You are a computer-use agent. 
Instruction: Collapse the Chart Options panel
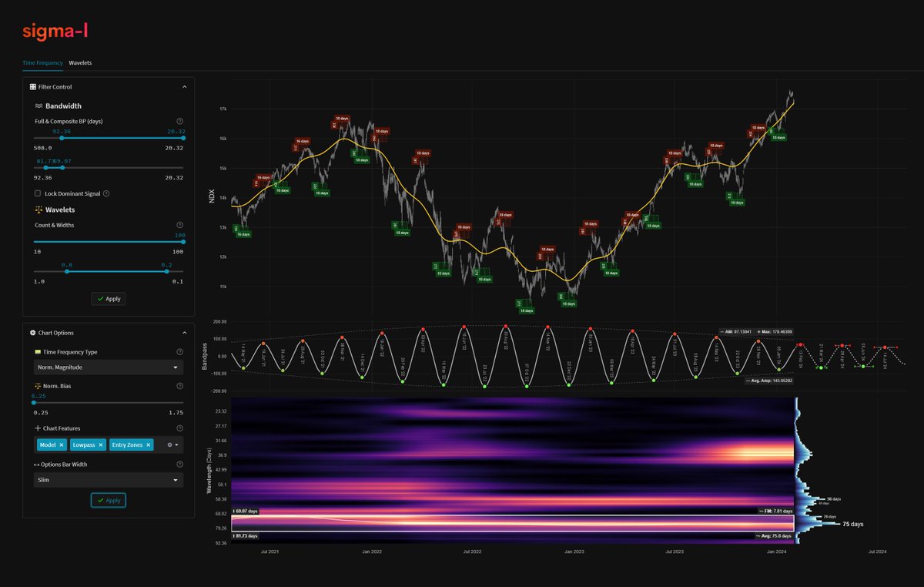click(x=184, y=333)
